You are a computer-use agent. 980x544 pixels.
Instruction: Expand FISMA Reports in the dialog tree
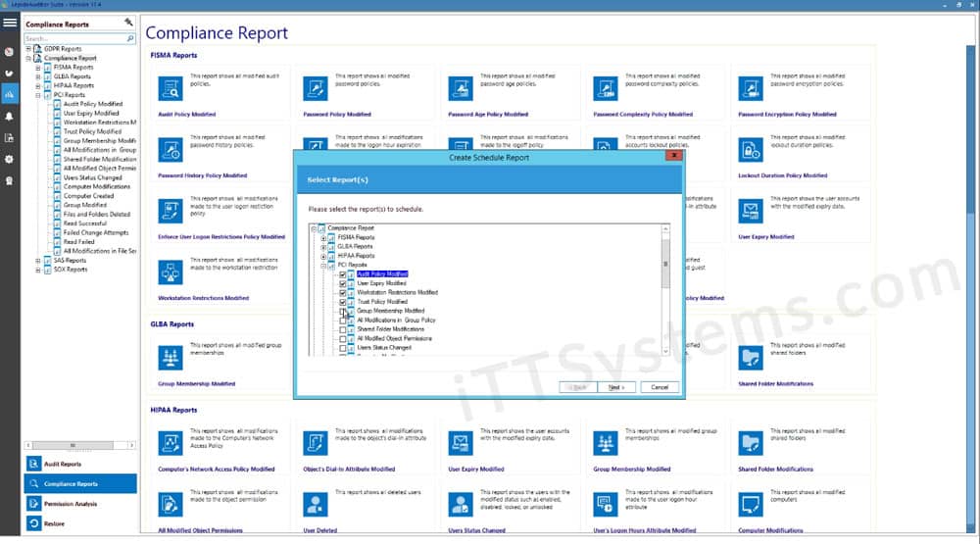pyautogui.click(x=323, y=238)
